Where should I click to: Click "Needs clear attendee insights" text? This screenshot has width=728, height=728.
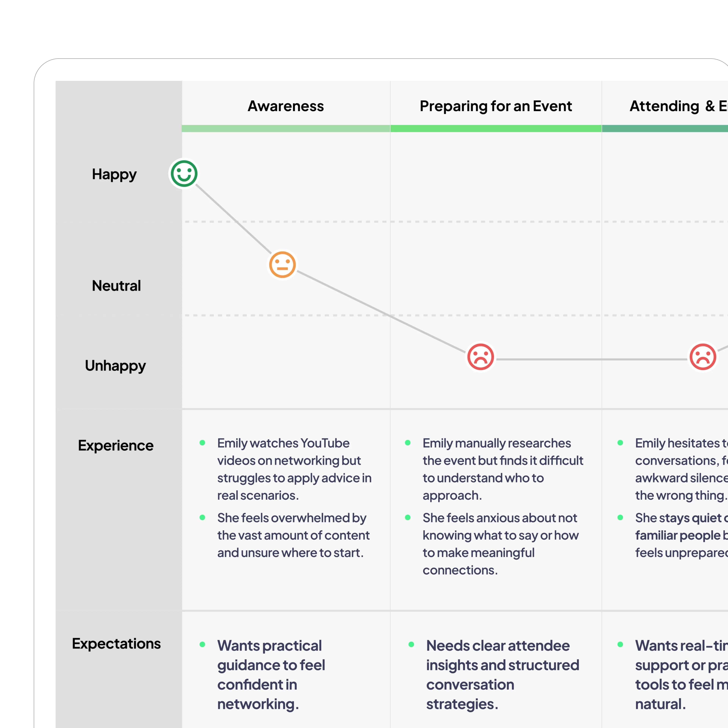pyautogui.click(x=502, y=675)
